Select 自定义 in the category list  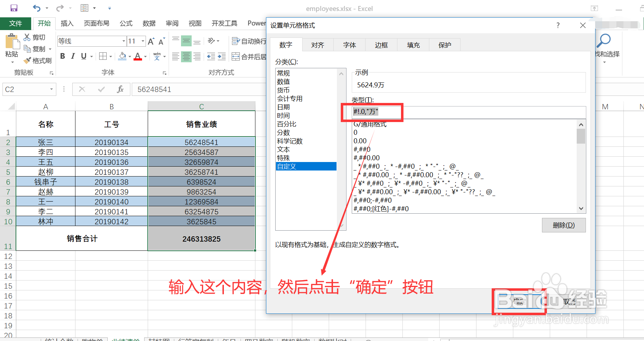[x=306, y=166]
